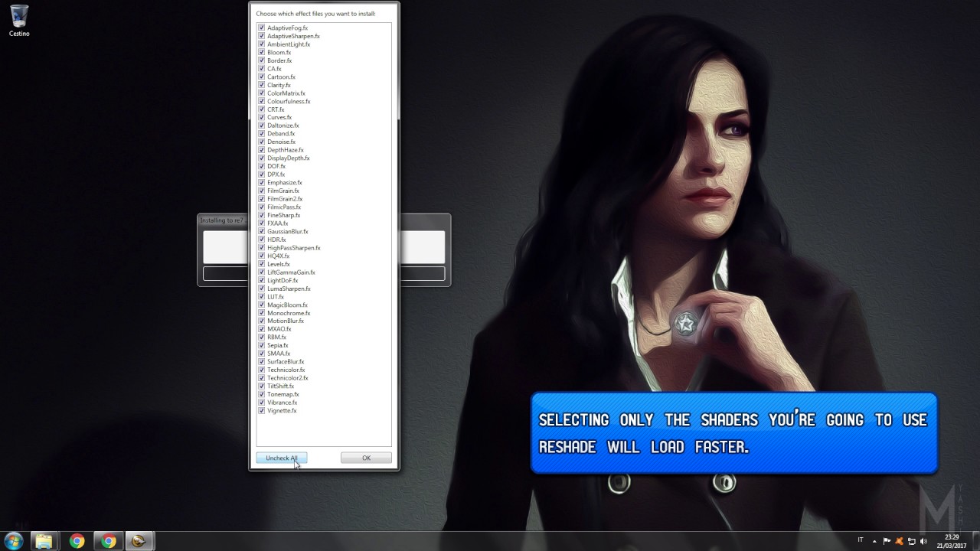This screenshot has height=551, width=980.
Task: Toggle the Bloom.fx checkbox
Action: (x=261, y=52)
